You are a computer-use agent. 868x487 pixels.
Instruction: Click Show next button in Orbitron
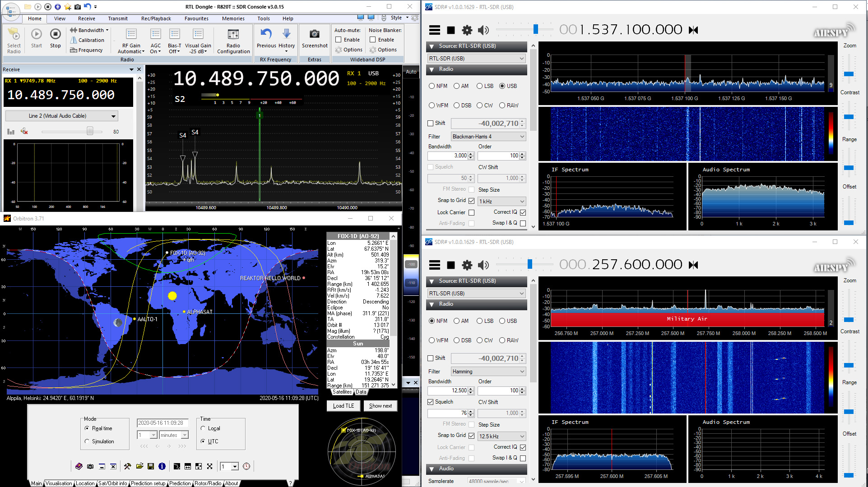point(380,406)
